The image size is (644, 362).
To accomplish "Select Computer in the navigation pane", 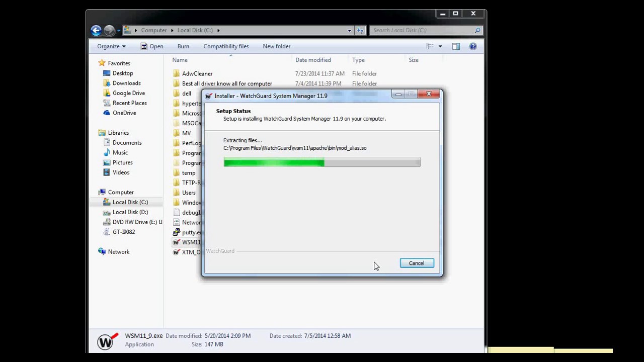I will click(121, 192).
